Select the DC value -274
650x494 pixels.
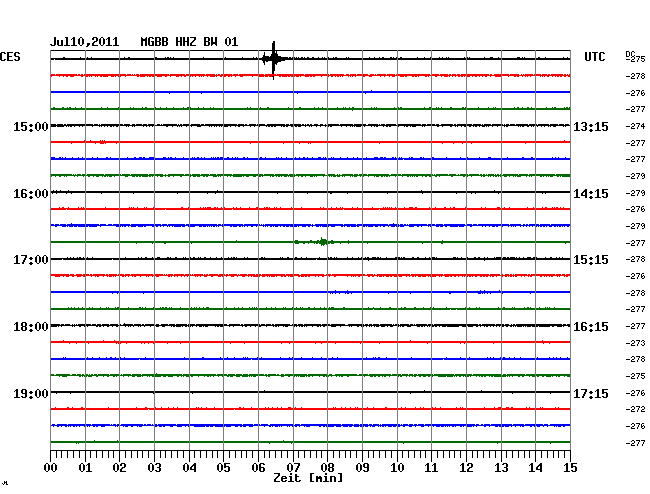click(635, 126)
